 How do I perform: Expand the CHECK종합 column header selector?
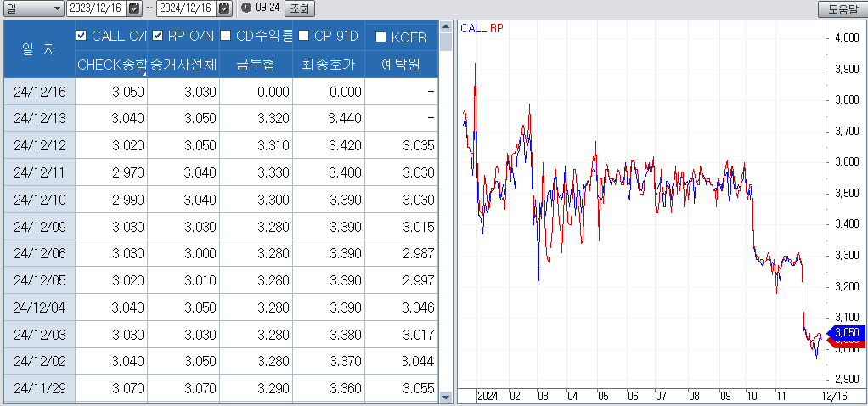point(111,65)
